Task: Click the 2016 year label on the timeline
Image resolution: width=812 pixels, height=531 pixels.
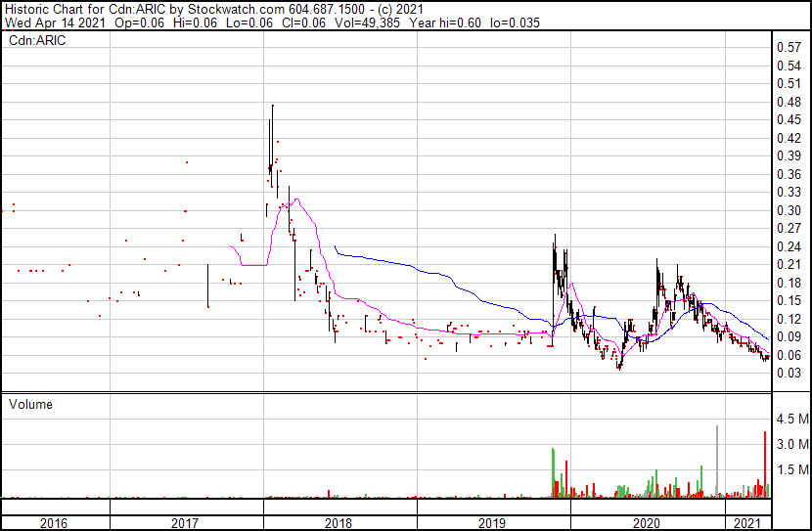Action: coord(54,522)
